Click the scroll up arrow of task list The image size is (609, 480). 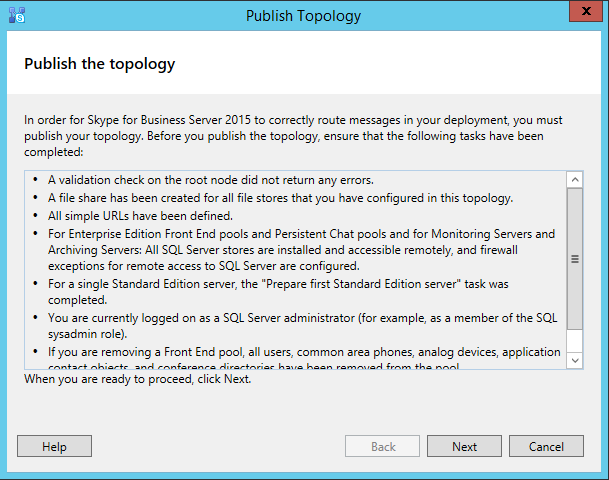(574, 180)
